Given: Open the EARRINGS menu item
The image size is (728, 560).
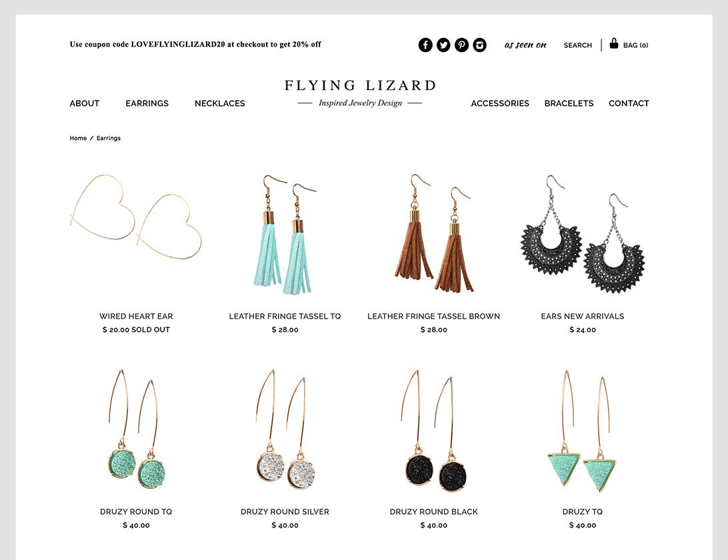Looking at the screenshot, I should pyautogui.click(x=147, y=103).
